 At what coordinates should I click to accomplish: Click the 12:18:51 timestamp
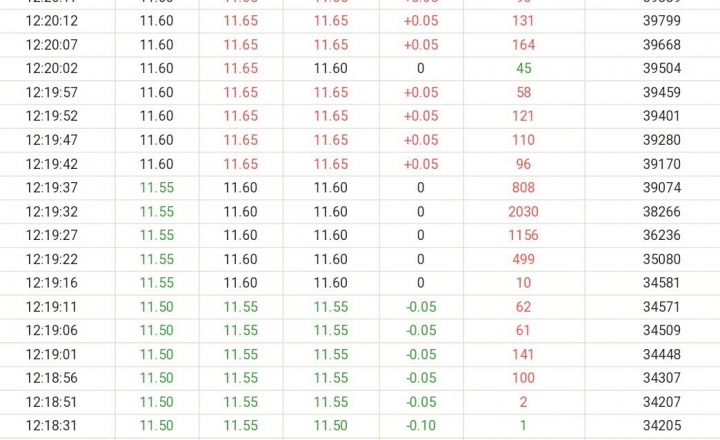tap(51, 402)
